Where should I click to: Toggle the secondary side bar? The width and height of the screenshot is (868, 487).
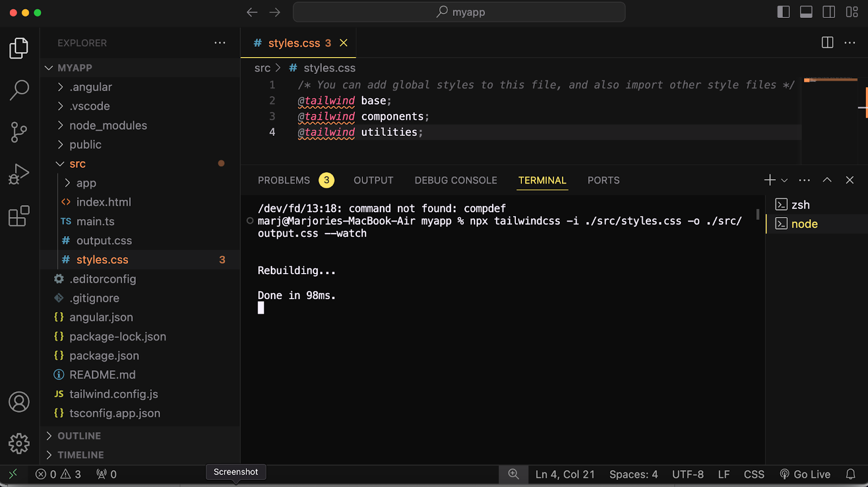coord(829,12)
